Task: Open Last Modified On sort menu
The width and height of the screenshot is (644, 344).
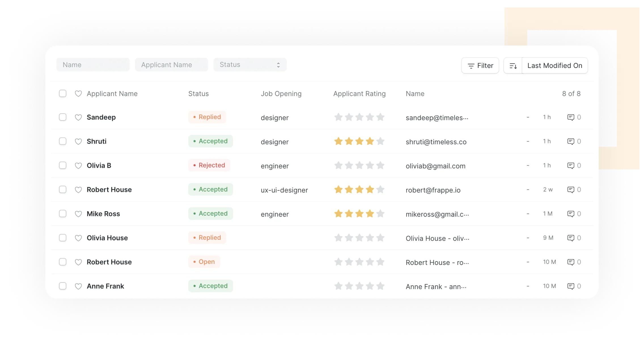Action: (x=554, y=66)
